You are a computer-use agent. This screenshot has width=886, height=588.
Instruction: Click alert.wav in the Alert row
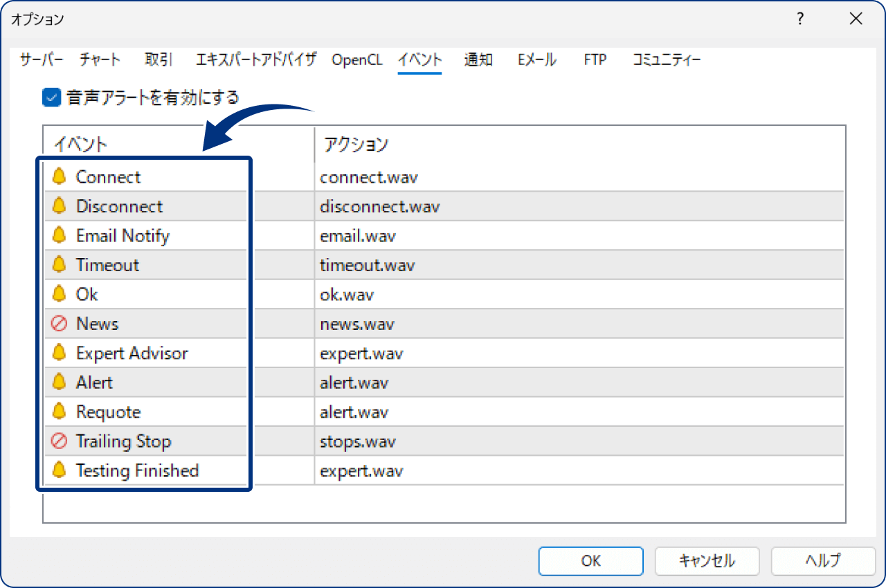580,383
